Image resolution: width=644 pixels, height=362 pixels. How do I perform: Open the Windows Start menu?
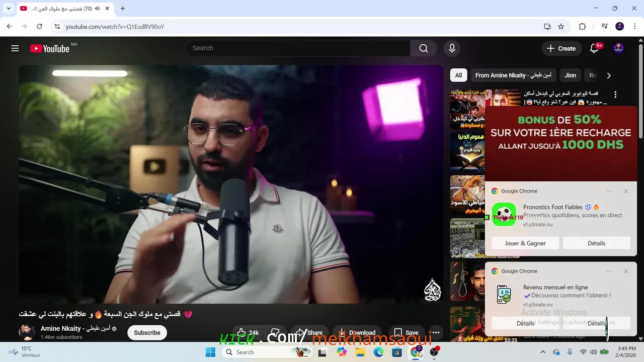(210, 352)
